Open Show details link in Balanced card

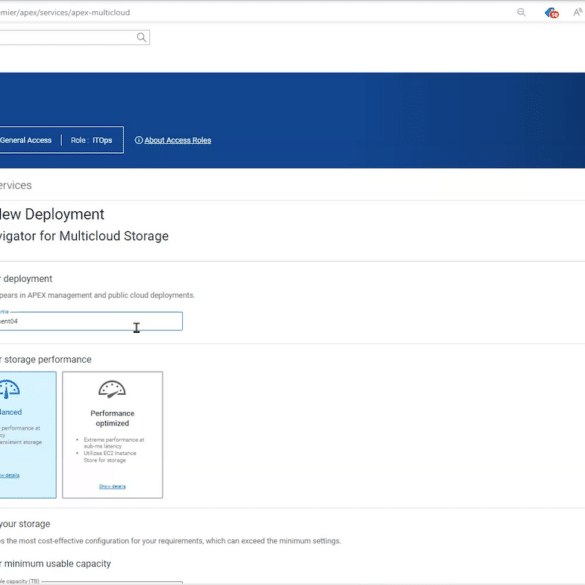click(10, 475)
